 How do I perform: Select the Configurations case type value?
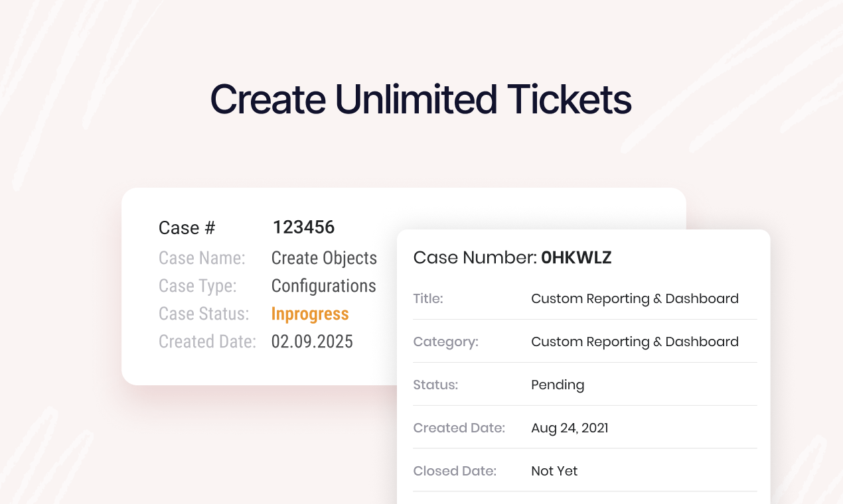pyautogui.click(x=324, y=286)
